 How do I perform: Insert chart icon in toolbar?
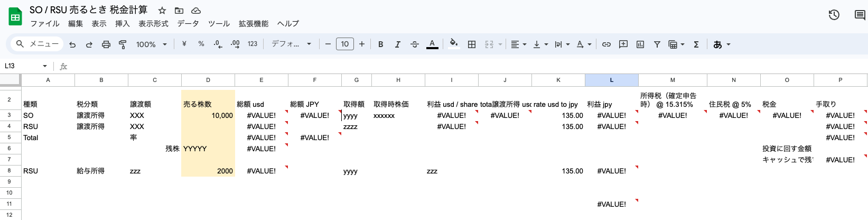640,44
